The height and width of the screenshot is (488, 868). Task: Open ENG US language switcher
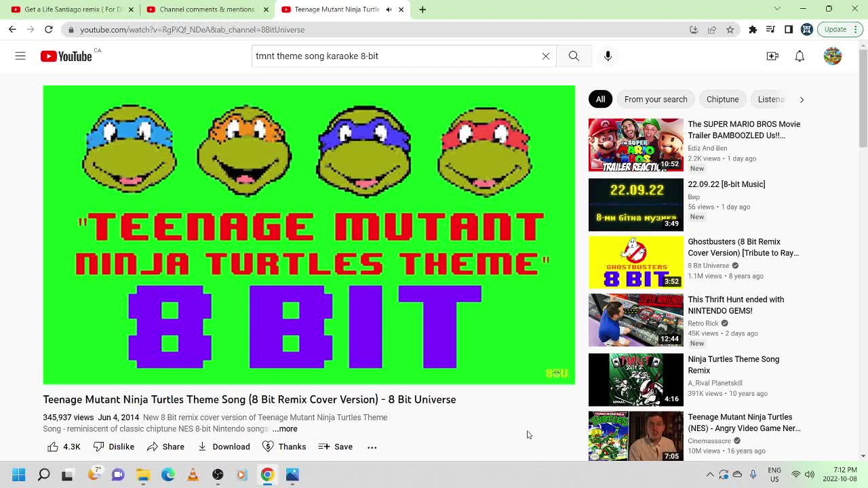tap(774, 474)
